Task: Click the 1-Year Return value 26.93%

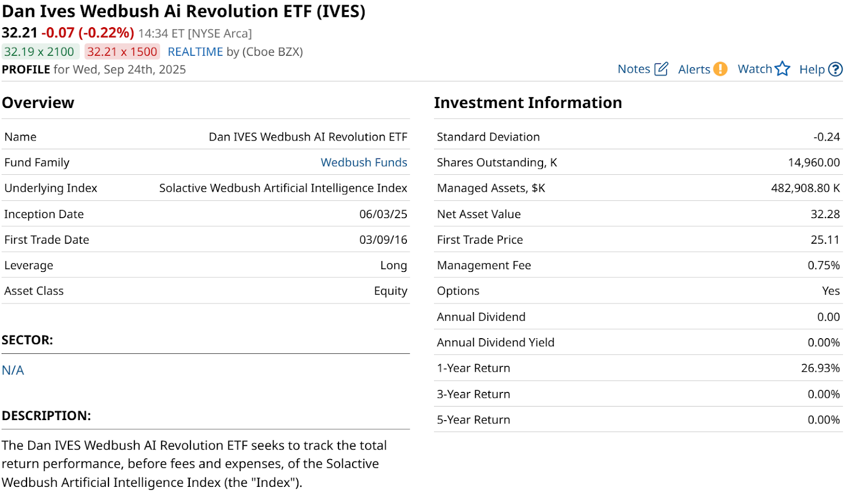Action: [x=820, y=368]
